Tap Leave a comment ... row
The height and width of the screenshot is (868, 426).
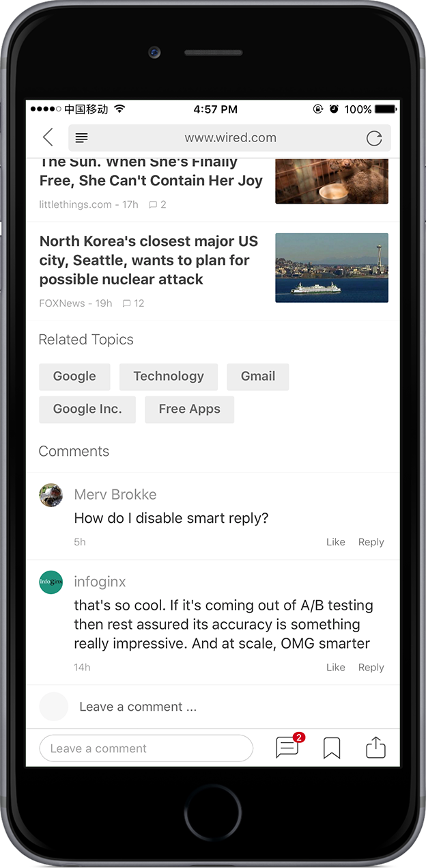212,707
